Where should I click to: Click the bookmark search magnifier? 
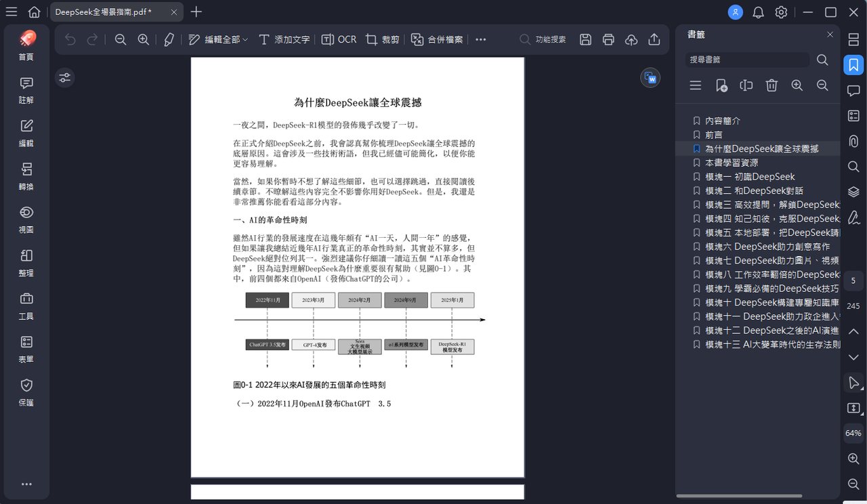822,60
